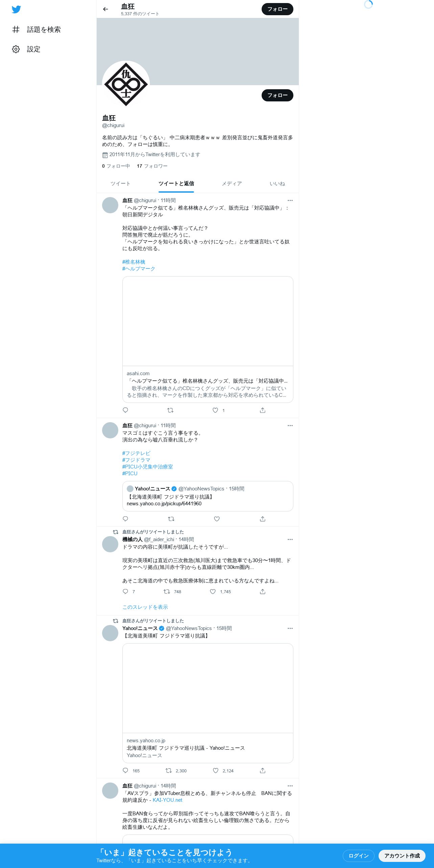Image resolution: width=434 pixels, height=868 pixels.
Task: Open the asahi.com article link card
Action: tap(208, 339)
